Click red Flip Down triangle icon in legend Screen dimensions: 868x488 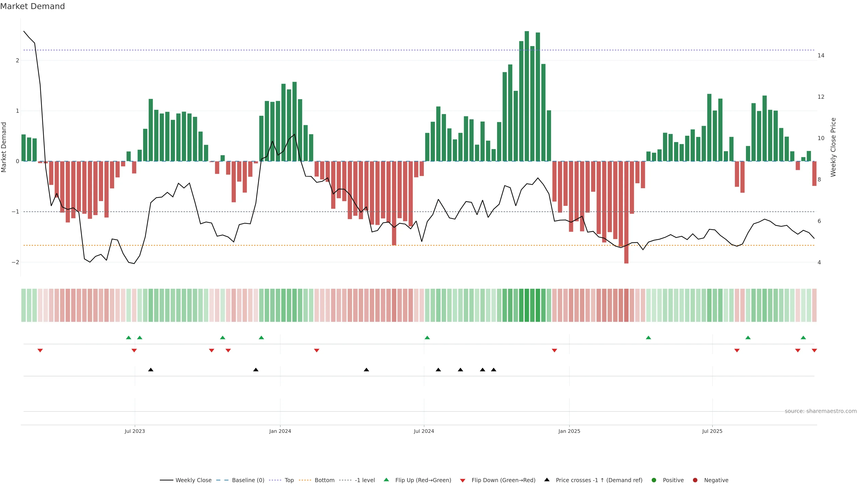coord(463,481)
